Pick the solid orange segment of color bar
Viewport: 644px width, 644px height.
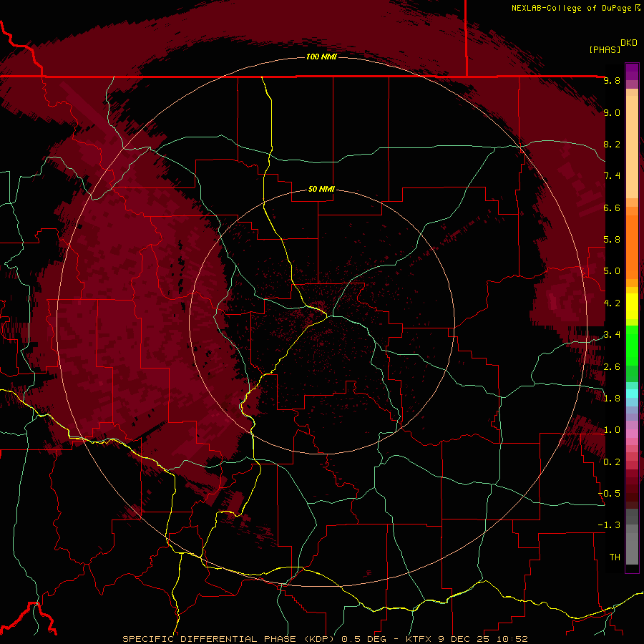[632, 247]
